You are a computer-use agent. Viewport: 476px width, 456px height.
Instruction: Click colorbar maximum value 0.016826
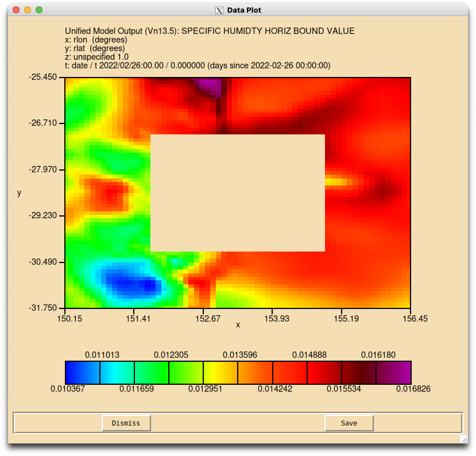pyautogui.click(x=413, y=389)
